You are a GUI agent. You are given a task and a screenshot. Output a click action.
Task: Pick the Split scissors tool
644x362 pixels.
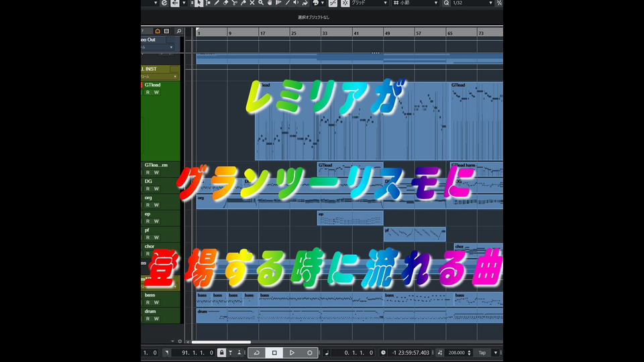coord(234,3)
